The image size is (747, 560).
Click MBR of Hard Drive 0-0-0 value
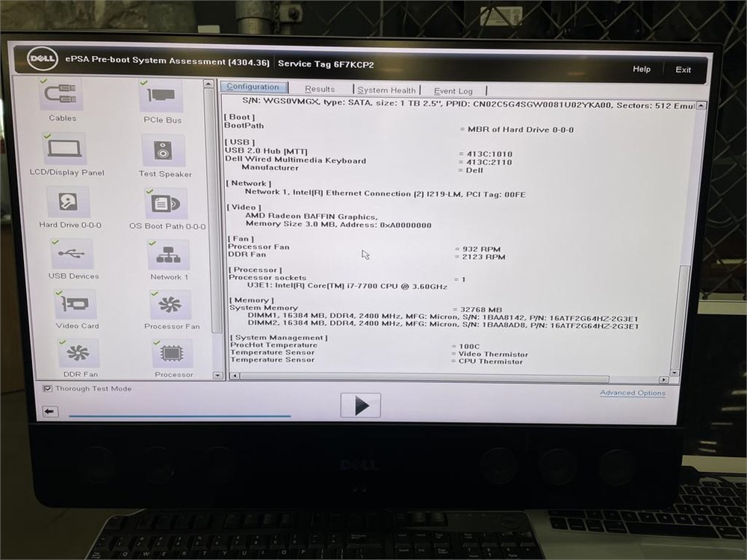(521, 129)
